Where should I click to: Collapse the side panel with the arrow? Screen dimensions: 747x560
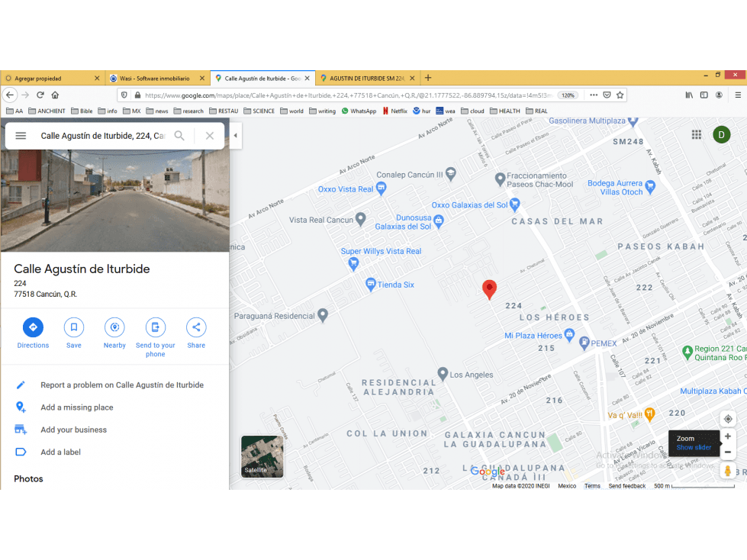pyautogui.click(x=235, y=135)
